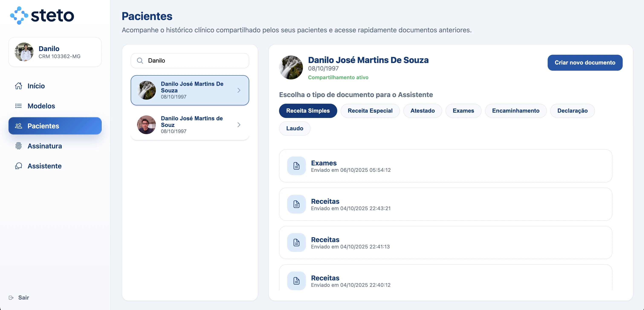Image resolution: width=644 pixels, height=310 pixels.
Task: Expand Danilo José Martins de Souz chevron
Action: 239,125
